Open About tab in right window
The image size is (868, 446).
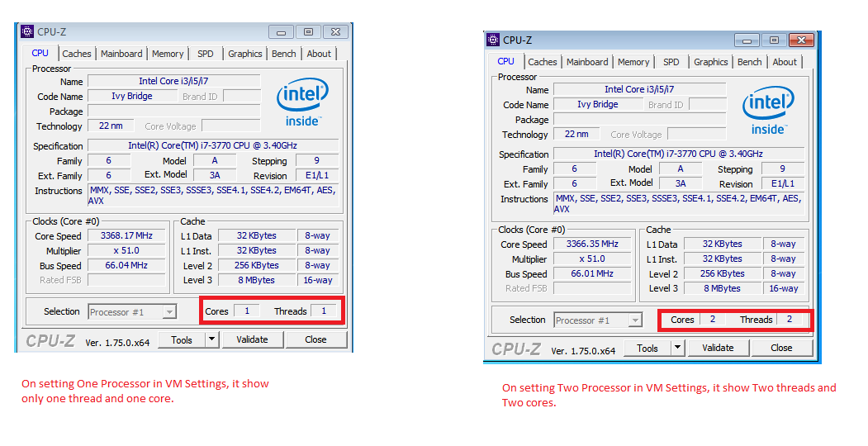[785, 62]
